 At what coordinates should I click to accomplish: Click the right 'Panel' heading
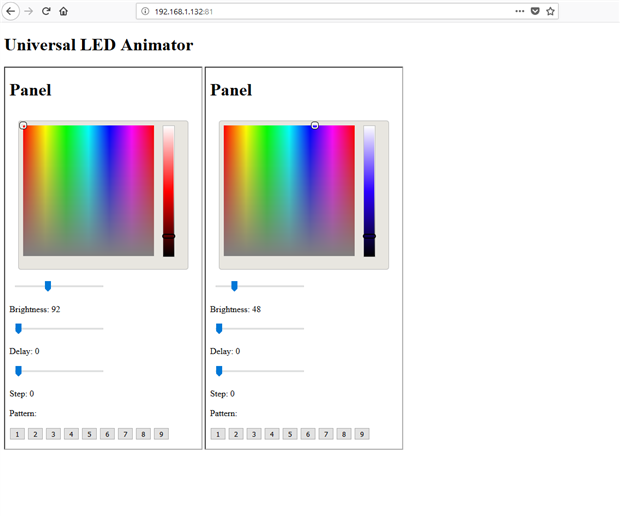coord(231,90)
